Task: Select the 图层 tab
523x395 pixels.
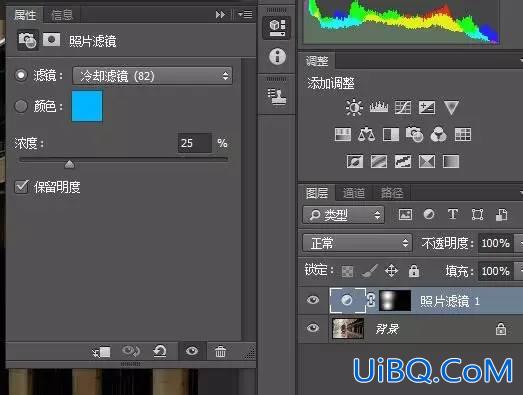Action: [317, 193]
